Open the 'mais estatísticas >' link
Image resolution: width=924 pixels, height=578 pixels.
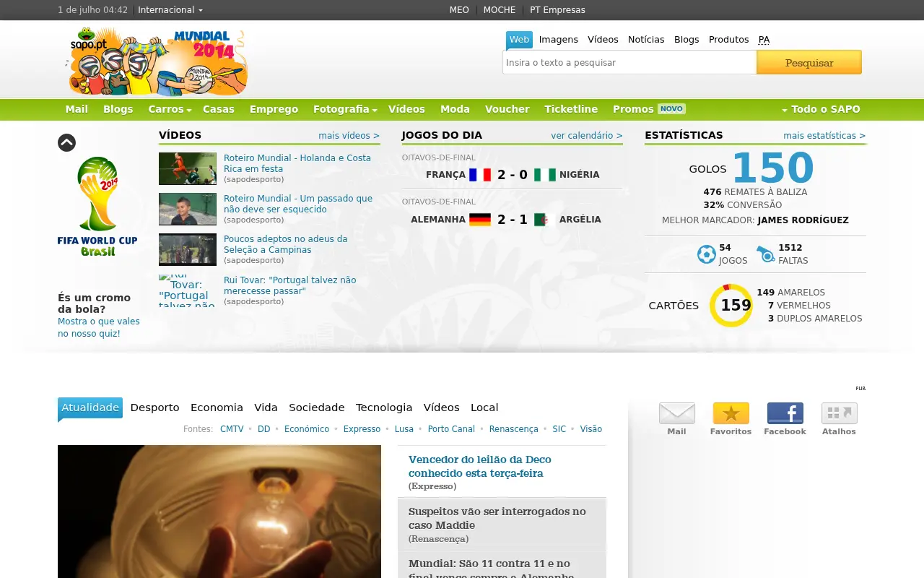click(x=824, y=136)
